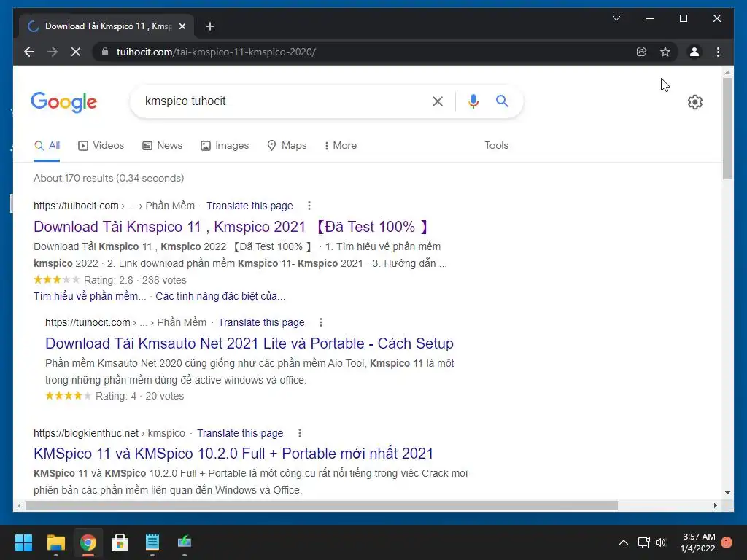The height and width of the screenshot is (560, 747).
Task: Switch to News results
Action: [x=163, y=146]
